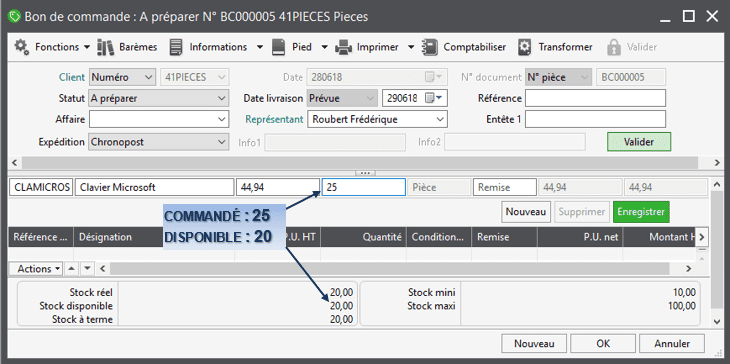Click OK at the bottom

[x=603, y=344]
